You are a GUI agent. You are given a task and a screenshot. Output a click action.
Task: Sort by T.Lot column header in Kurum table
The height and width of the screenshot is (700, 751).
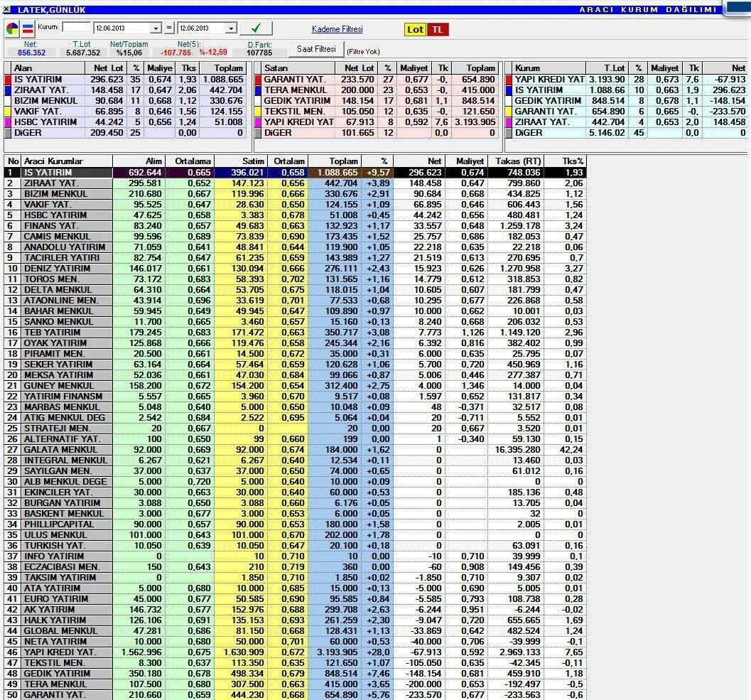[606, 68]
